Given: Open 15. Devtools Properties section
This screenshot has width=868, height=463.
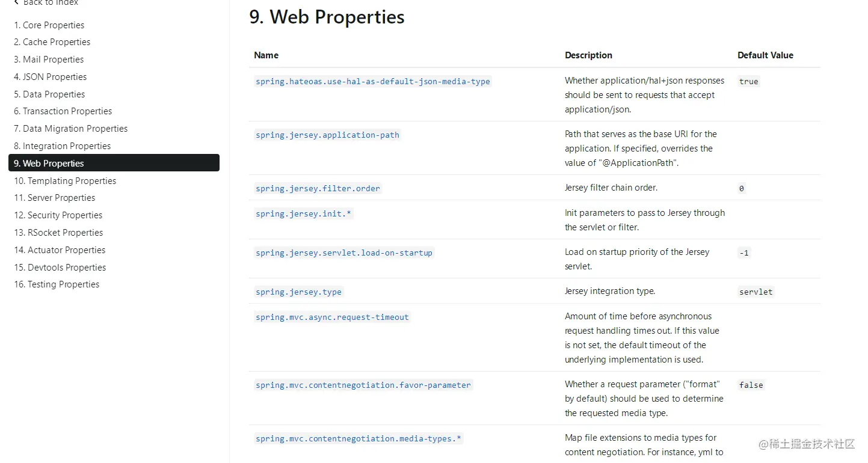Looking at the screenshot, I should (x=60, y=268).
